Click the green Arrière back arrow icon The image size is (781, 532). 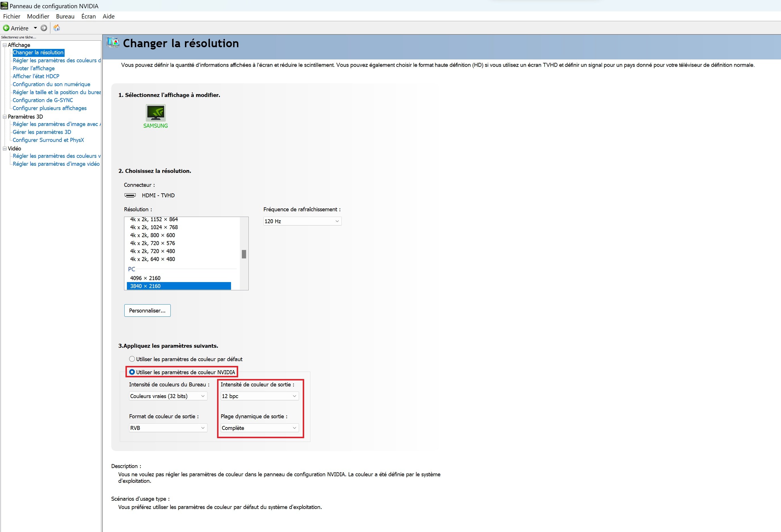(x=6, y=28)
